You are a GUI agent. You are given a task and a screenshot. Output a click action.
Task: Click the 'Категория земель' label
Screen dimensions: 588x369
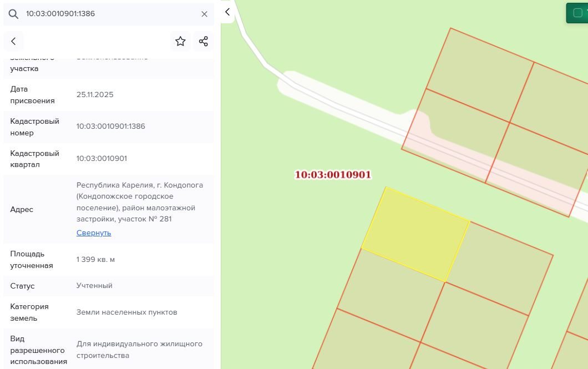[29, 312]
